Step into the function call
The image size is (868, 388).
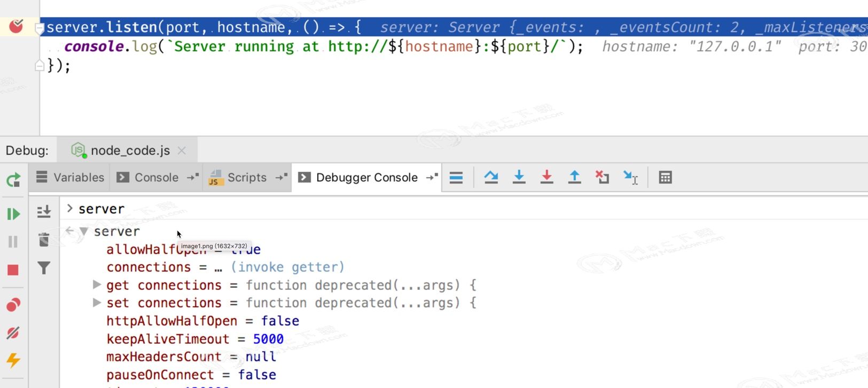[519, 177]
